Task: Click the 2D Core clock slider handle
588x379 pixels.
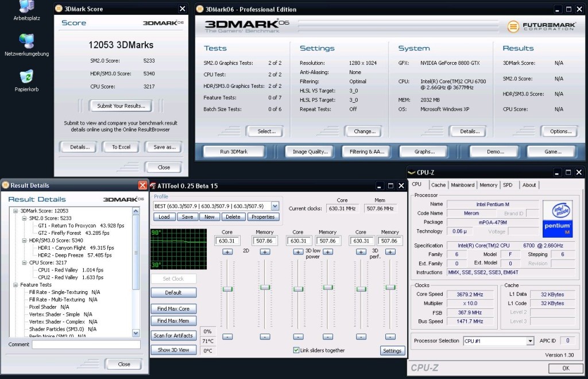Action: click(x=227, y=289)
